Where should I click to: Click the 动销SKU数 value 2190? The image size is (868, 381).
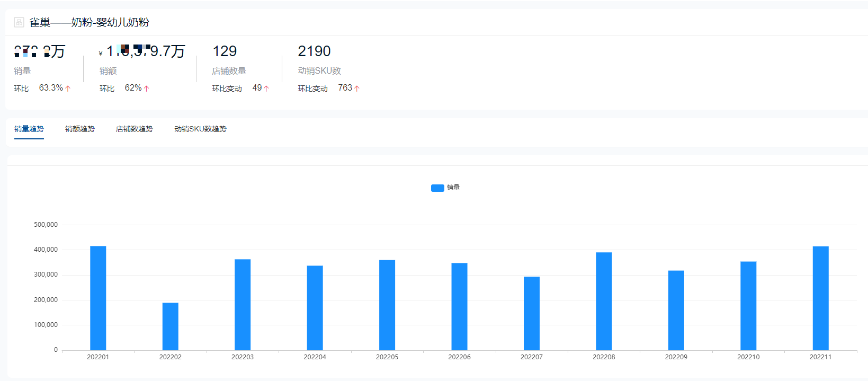[x=314, y=51]
